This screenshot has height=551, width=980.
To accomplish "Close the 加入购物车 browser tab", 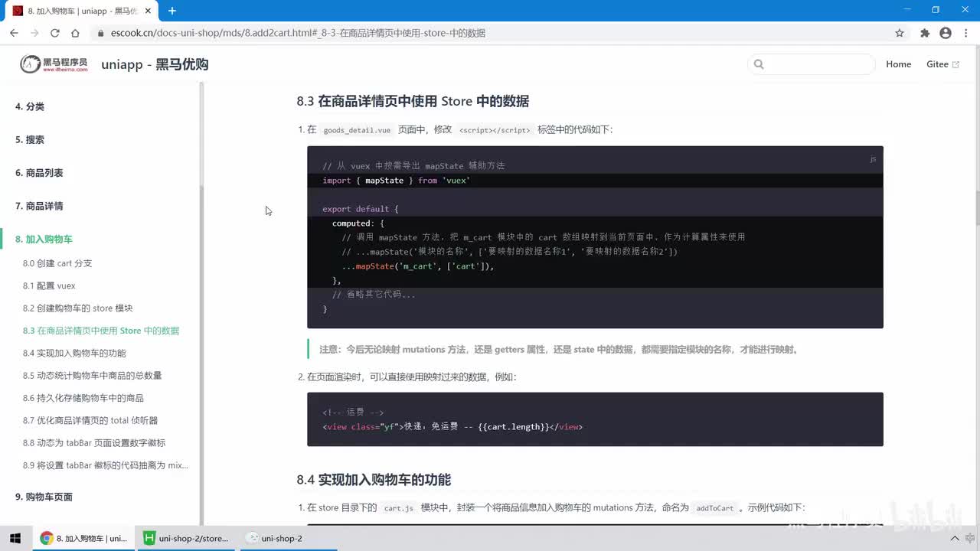I will [148, 11].
